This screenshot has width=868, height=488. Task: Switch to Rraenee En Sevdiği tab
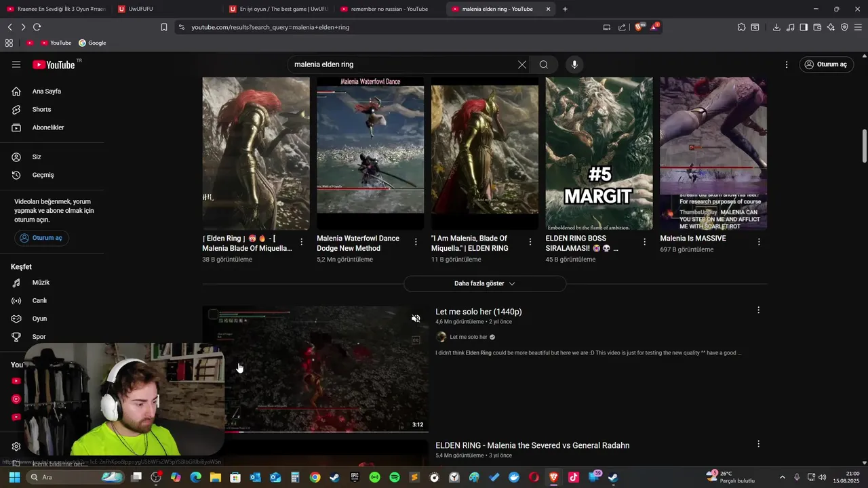point(56,9)
